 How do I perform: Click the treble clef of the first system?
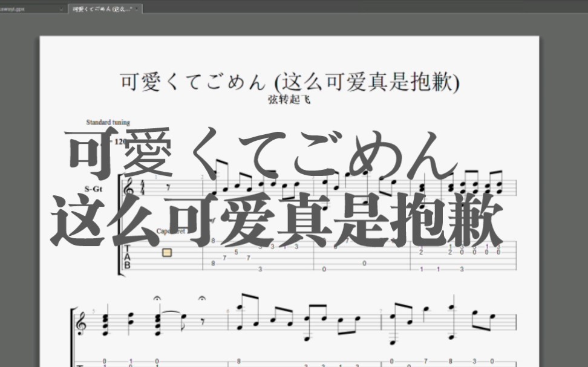tap(129, 187)
